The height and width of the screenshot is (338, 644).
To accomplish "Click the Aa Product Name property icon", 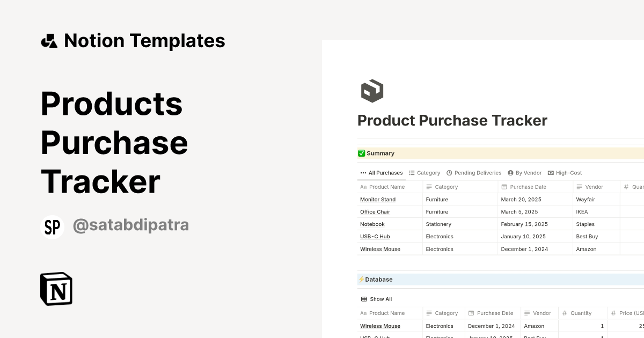I will coord(363,187).
